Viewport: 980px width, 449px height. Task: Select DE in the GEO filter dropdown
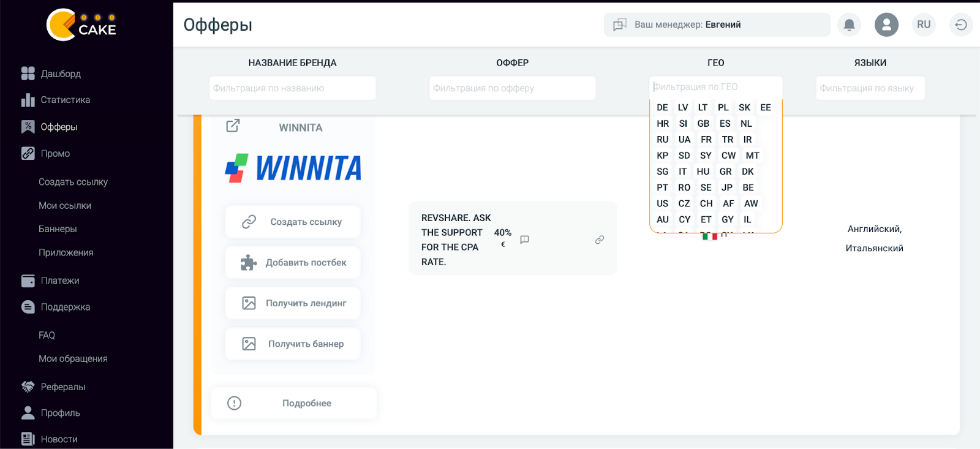click(x=662, y=107)
